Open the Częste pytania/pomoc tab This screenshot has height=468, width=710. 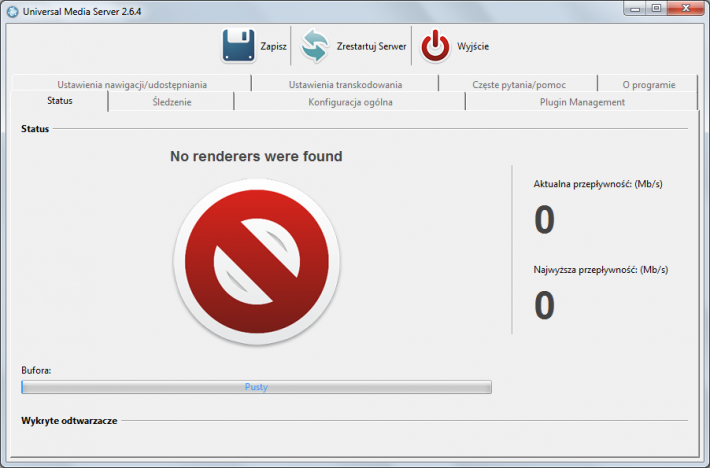click(518, 84)
